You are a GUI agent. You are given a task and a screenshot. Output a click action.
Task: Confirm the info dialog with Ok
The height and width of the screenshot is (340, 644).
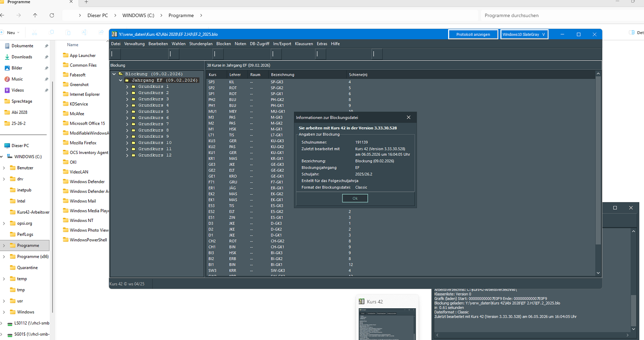coord(355,198)
